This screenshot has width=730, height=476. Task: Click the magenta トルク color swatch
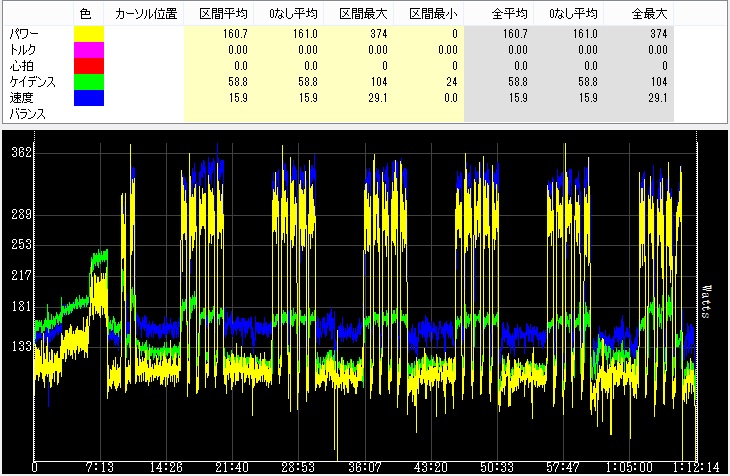coord(89,50)
